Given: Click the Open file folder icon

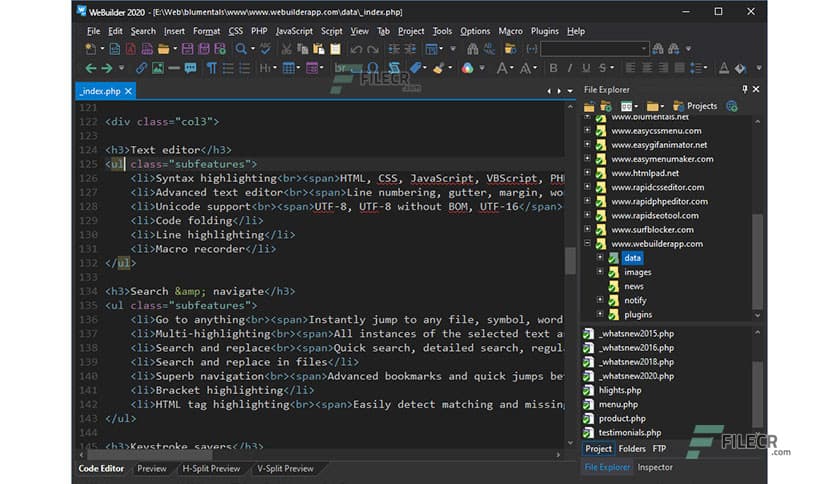Looking at the screenshot, I should click(x=163, y=49).
